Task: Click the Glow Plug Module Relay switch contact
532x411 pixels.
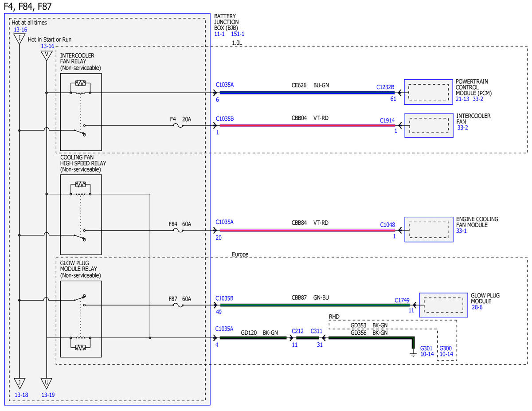Action: pos(80,301)
